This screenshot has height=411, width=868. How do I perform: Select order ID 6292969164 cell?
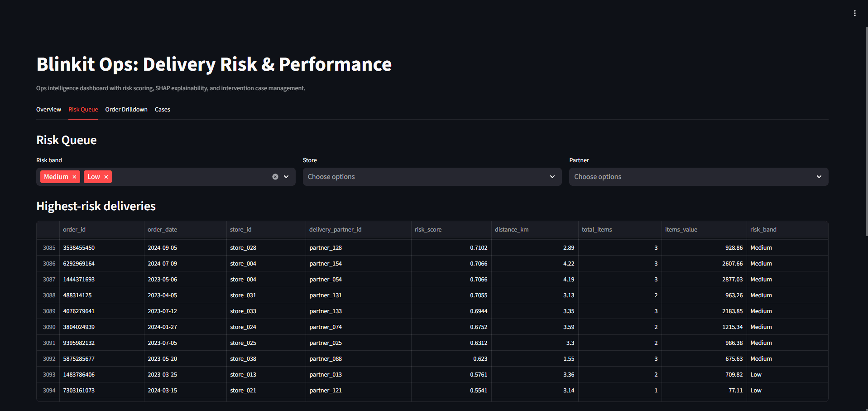(x=102, y=264)
